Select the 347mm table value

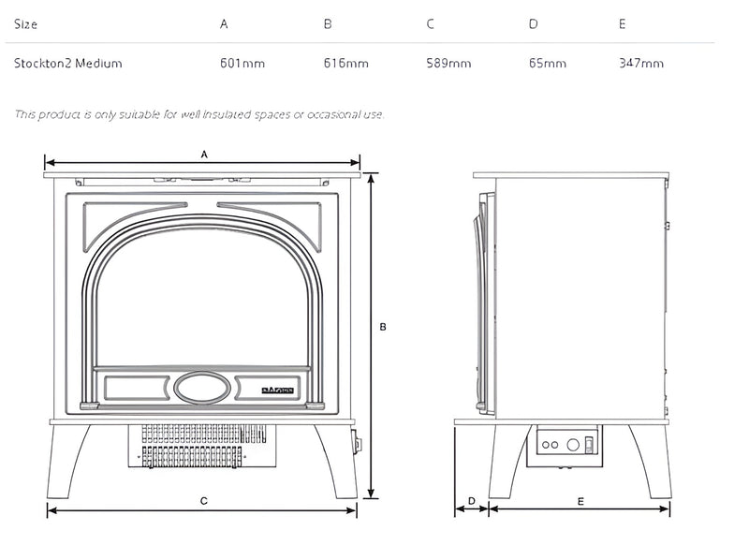(641, 64)
